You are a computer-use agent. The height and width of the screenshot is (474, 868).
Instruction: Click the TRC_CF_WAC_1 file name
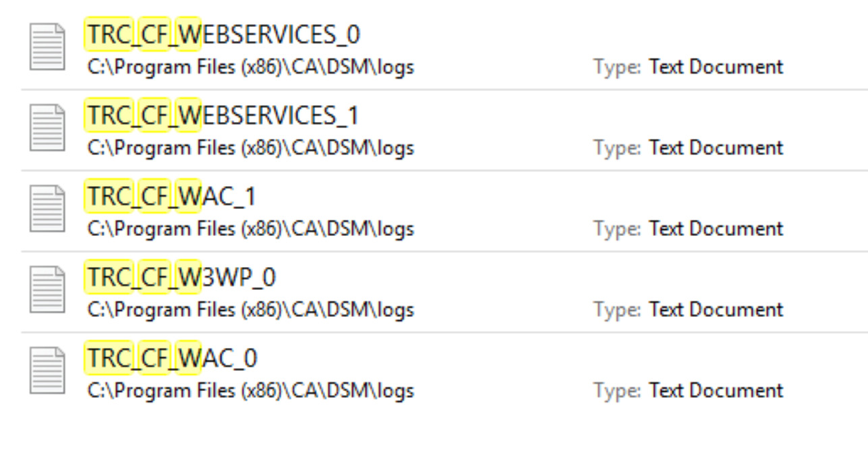pos(172,196)
